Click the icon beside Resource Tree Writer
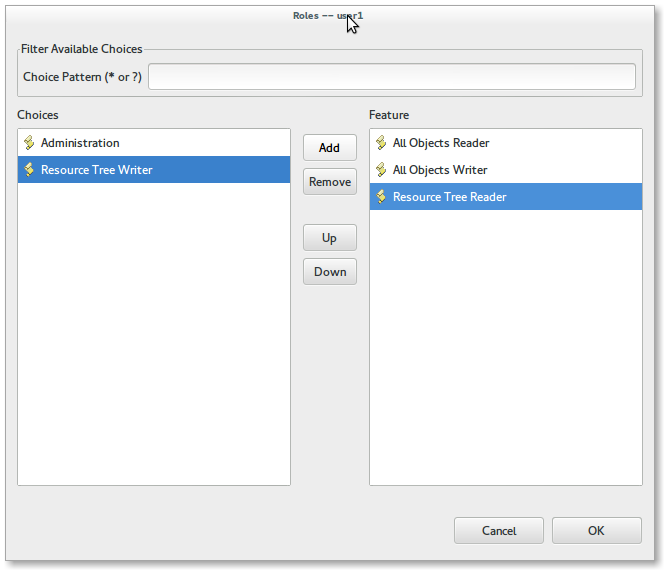The width and height of the screenshot is (664, 570). [29, 170]
